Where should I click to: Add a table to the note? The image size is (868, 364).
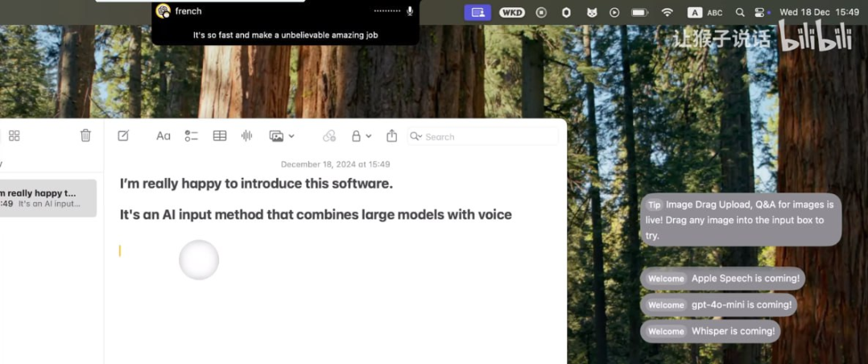(x=219, y=136)
